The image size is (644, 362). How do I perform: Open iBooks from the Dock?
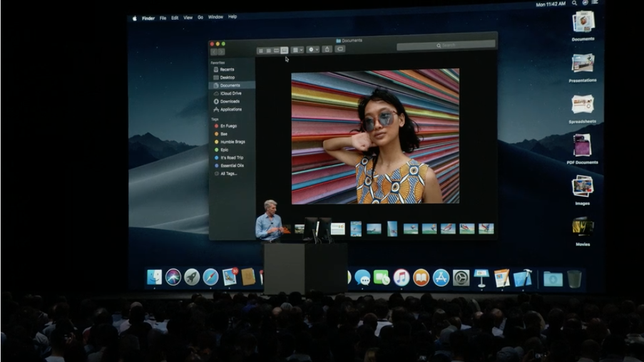click(x=421, y=278)
